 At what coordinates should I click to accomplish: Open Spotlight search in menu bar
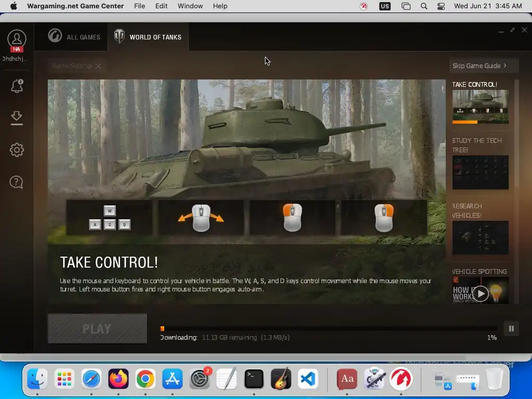click(424, 6)
